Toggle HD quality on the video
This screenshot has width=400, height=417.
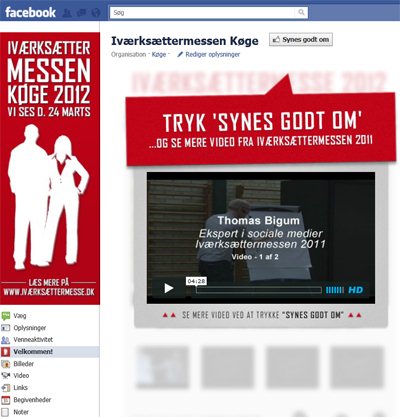356,290
